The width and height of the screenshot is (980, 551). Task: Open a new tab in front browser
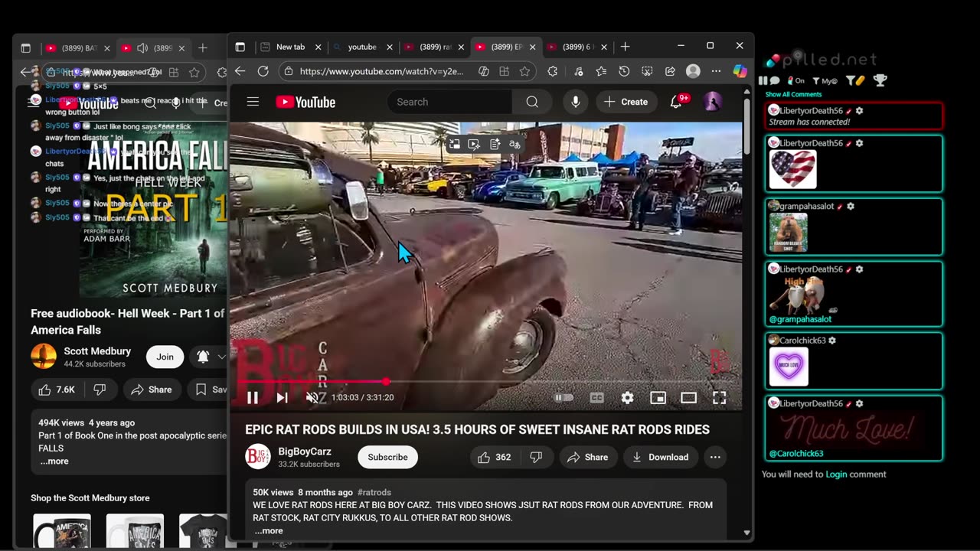(x=625, y=47)
